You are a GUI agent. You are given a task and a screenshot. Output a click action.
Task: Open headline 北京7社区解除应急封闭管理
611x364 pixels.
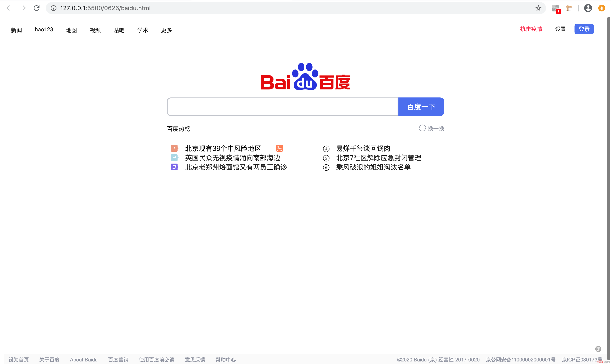379,158
